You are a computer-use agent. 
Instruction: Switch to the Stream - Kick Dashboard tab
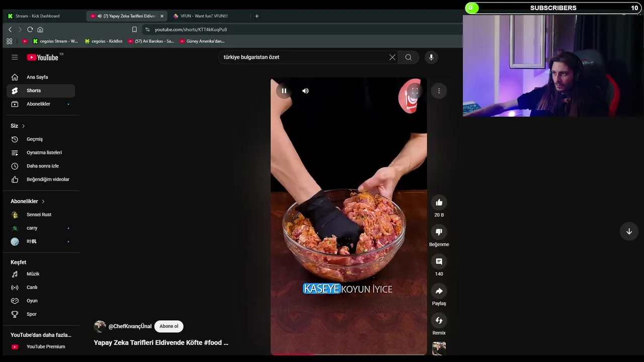[x=43, y=16]
